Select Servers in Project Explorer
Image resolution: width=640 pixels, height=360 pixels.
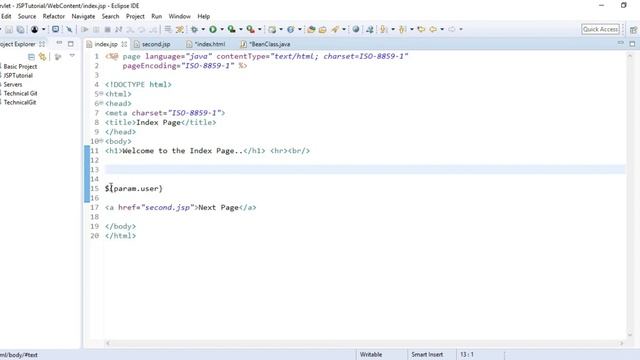tap(13, 84)
